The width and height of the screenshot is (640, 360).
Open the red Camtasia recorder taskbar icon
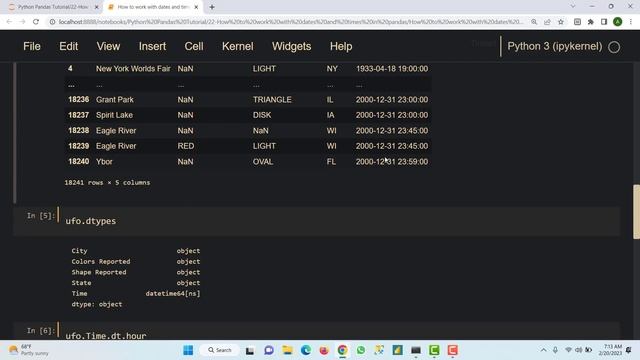[453, 350]
